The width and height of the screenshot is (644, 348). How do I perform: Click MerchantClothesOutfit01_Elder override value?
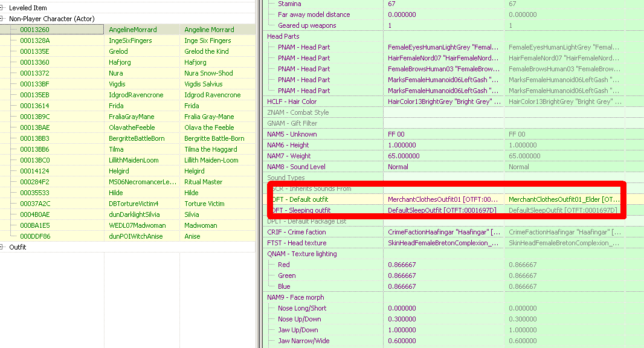pos(564,199)
